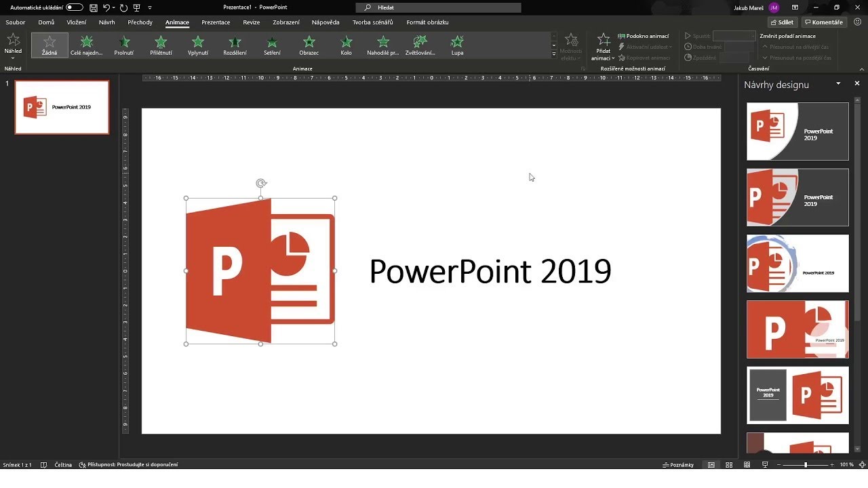The width and height of the screenshot is (868, 488).
Task: Click the Náhled preview star icon
Action: [13, 40]
